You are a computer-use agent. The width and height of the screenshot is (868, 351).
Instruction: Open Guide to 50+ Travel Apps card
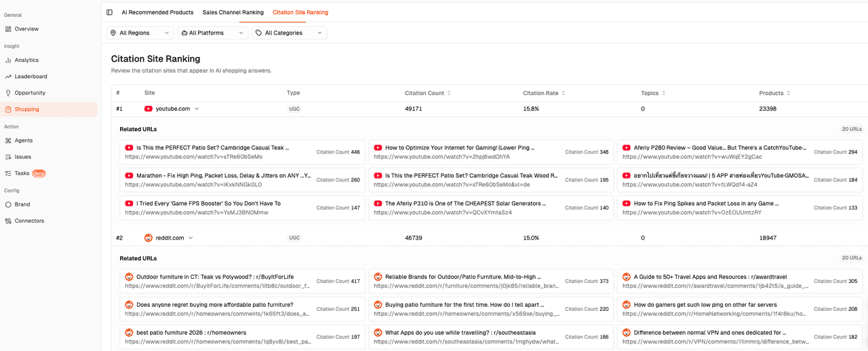[740, 281]
